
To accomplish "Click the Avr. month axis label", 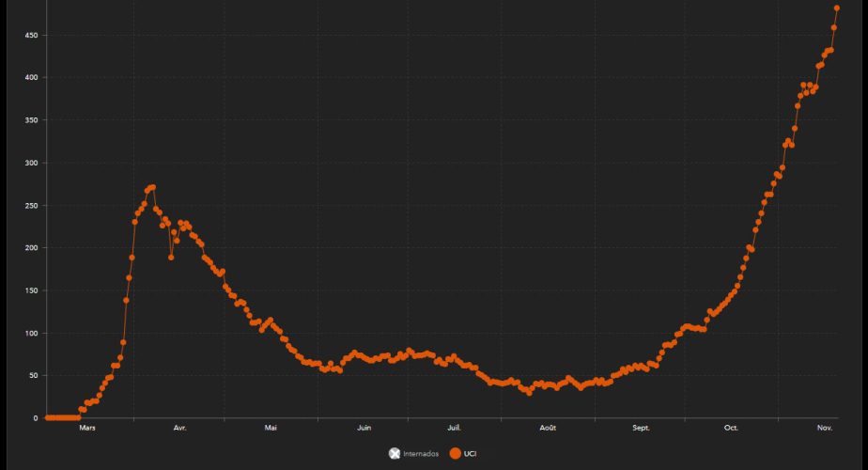I will [x=180, y=428].
